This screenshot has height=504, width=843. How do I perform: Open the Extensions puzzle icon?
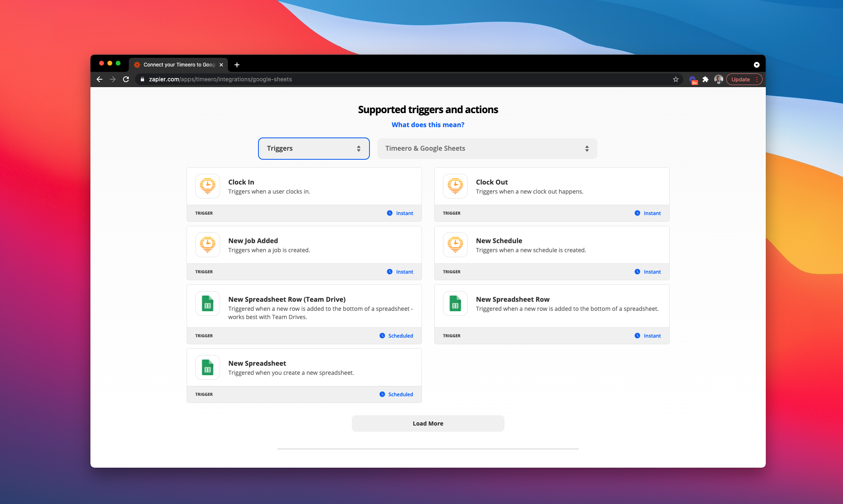[x=706, y=79]
